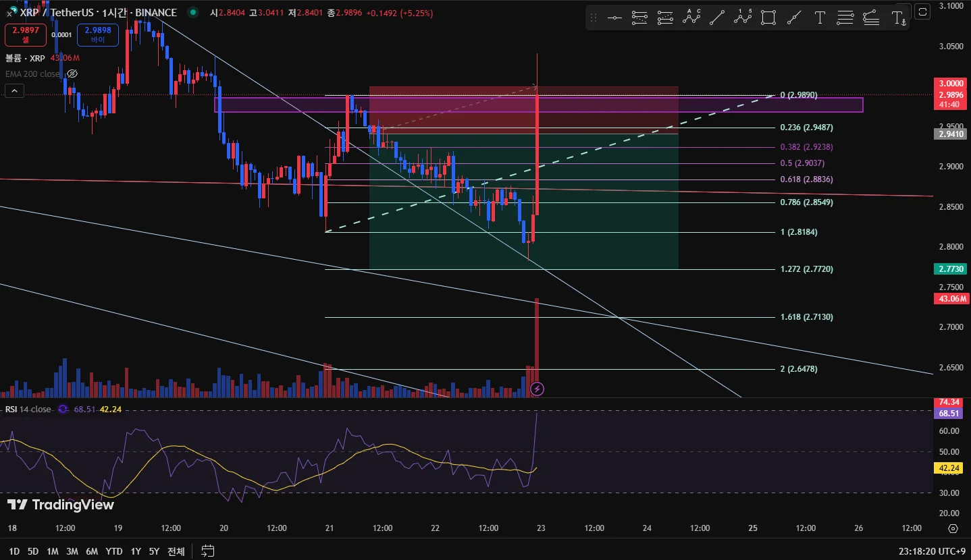971x560 pixels.
Task: Click the Fib 0.236 (2.9487) level label
Action: (x=806, y=128)
